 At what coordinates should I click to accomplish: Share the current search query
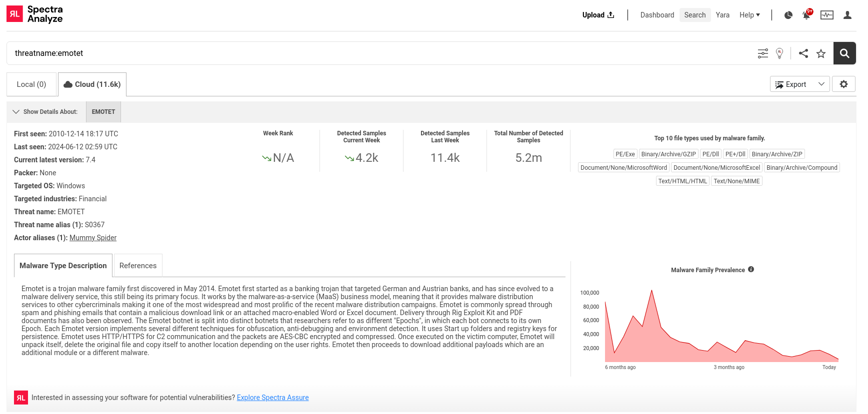point(803,53)
